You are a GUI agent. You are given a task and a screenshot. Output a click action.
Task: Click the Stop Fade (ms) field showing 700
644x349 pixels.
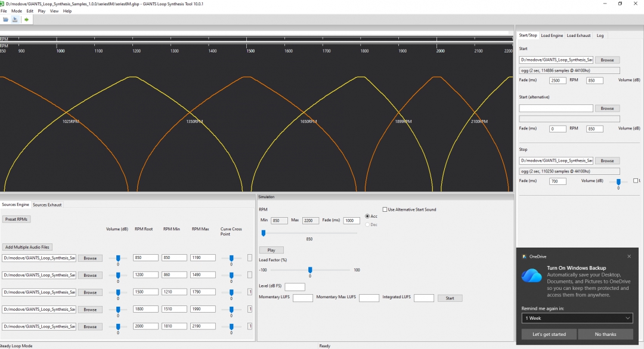[558, 181]
